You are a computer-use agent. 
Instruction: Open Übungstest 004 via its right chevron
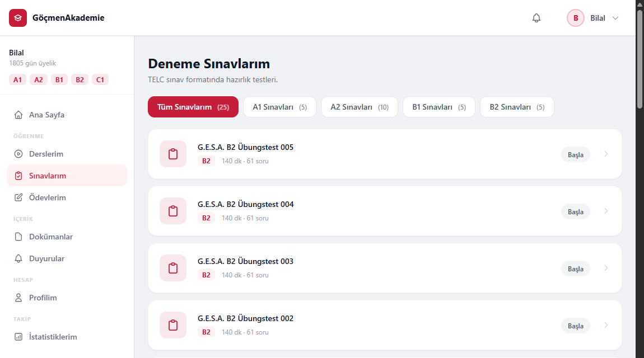(606, 211)
